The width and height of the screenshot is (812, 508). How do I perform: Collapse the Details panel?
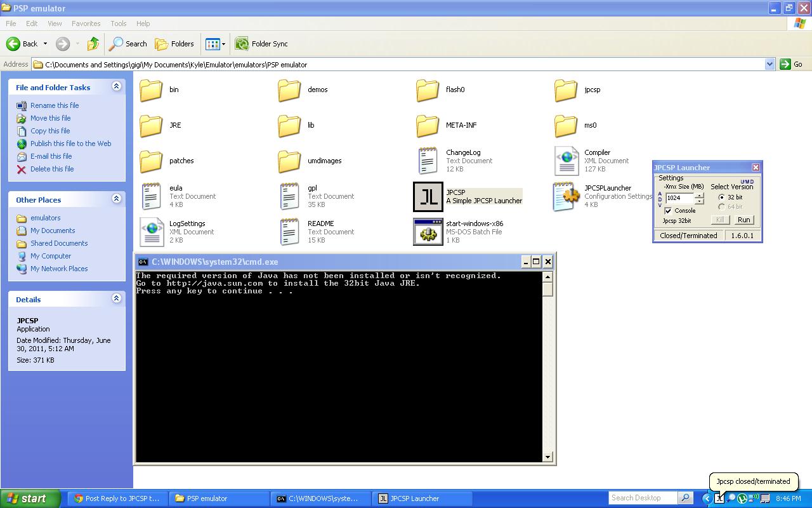click(x=116, y=298)
